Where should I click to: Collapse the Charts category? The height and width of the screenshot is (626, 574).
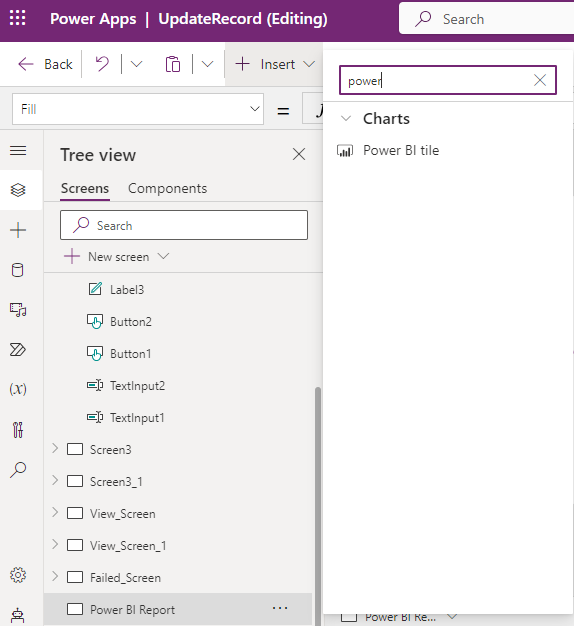click(346, 119)
